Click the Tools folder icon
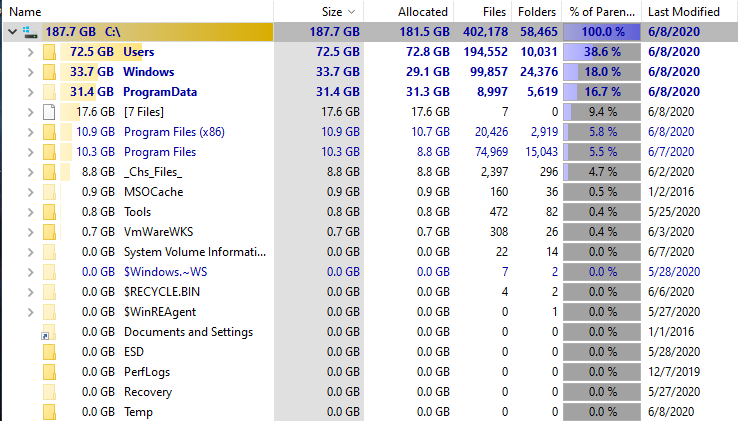738x421 pixels. pyautogui.click(x=49, y=212)
